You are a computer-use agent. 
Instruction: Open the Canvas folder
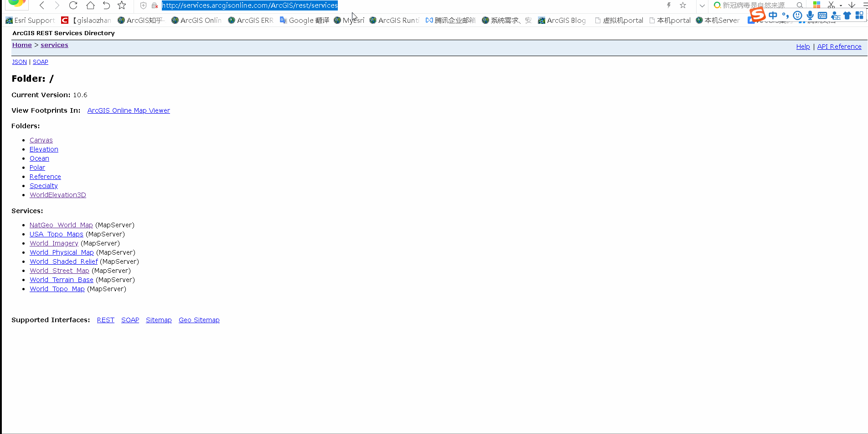41,140
